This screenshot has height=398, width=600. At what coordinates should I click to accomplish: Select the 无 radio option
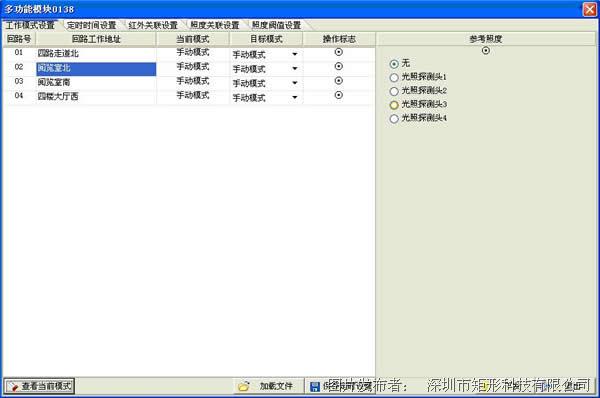tap(394, 64)
